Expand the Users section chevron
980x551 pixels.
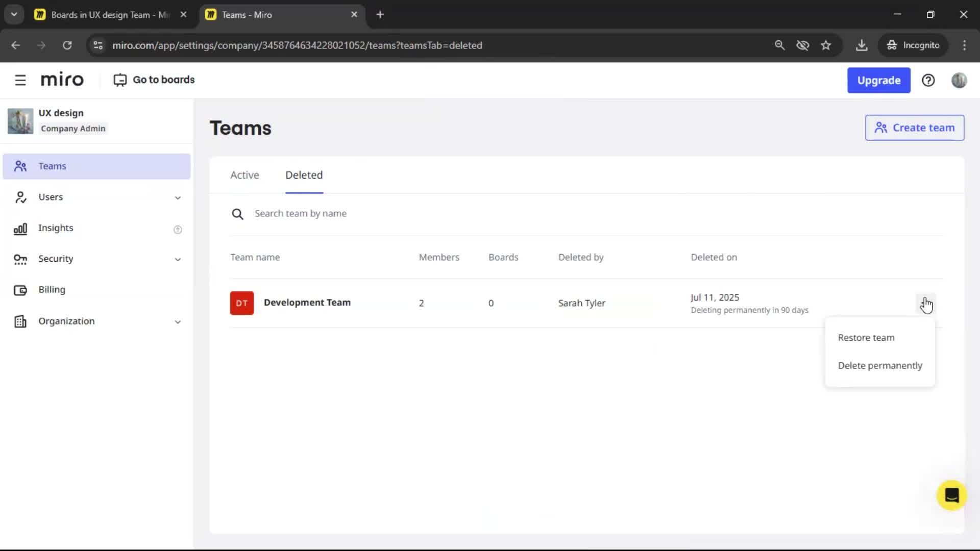point(178,198)
